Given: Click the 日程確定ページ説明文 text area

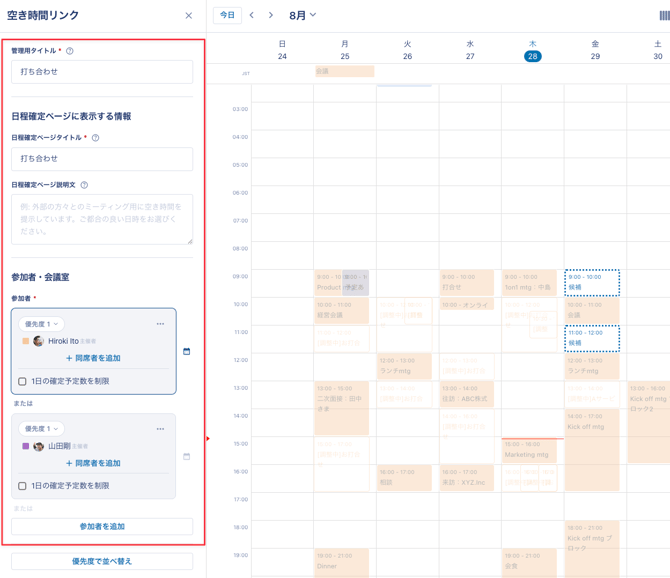Looking at the screenshot, I should point(102,219).
